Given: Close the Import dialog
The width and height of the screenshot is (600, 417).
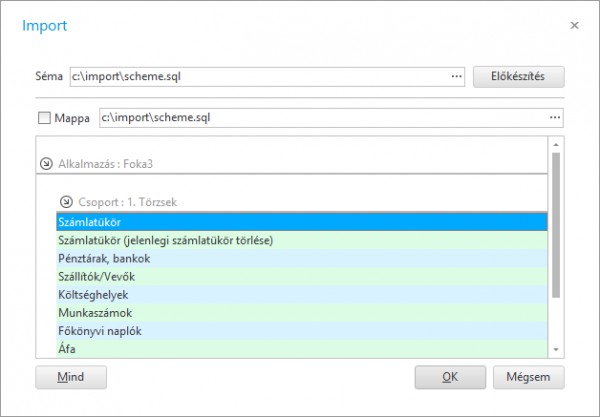Looking at the screenshot, I should point(574,25).
